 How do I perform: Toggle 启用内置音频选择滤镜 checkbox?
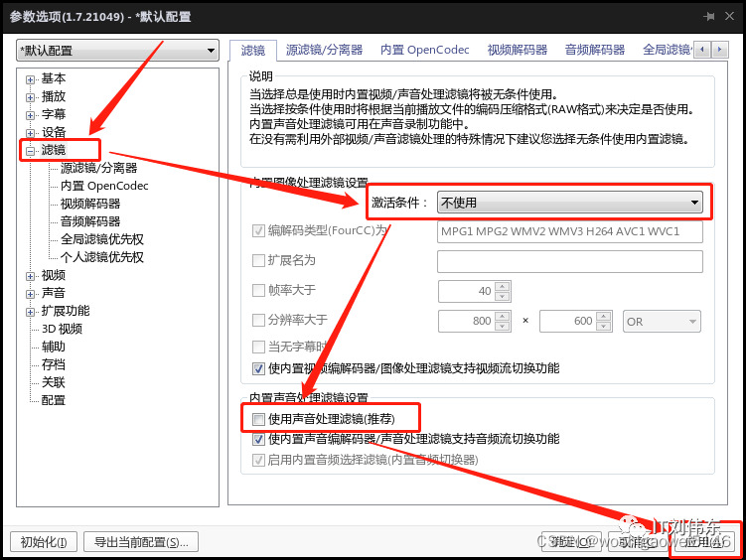click(258, 460)
